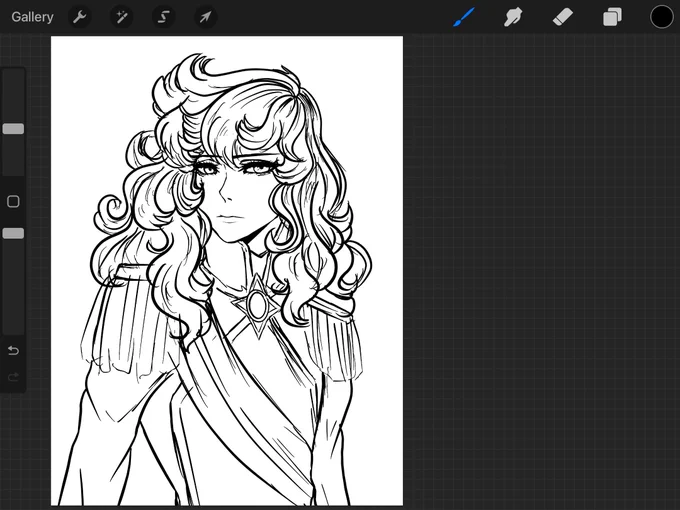Select the Smudge tool
The height and width of the screenshot is (510, 680).
pyautogui.click(x=513, y=17)
